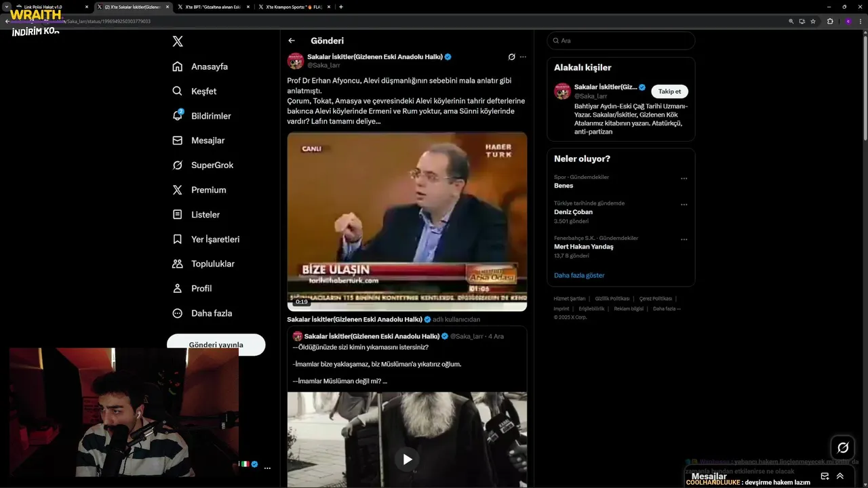The width and height of the screenshot is (868, 488).
Task: Click the Mesajlar envelope icon
Action: click(178, 140)
